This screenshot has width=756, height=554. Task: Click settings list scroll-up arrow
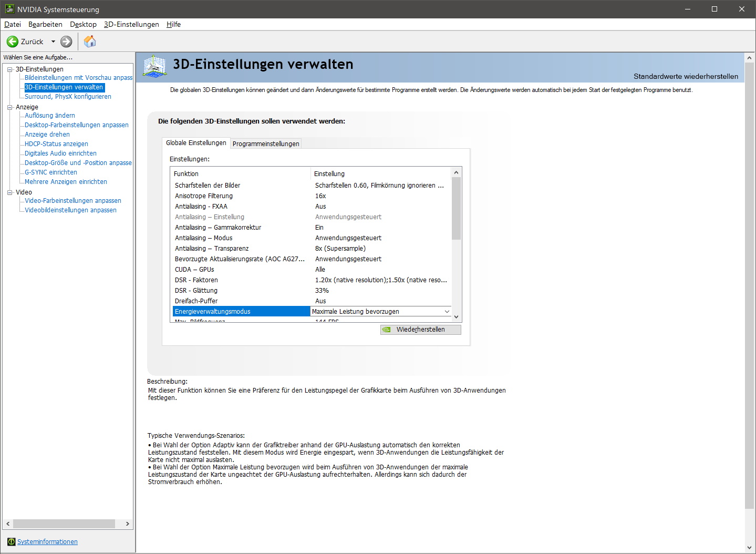456,172
